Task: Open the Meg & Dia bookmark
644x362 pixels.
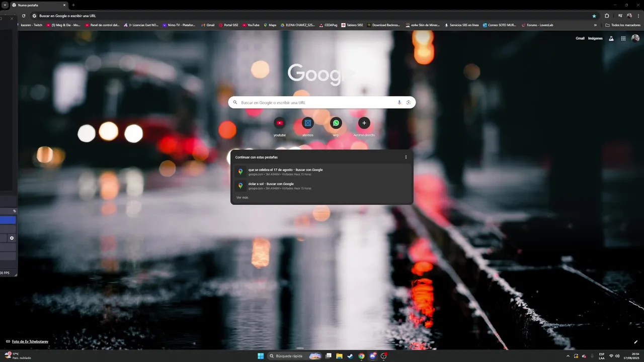Action: [x=63, y=25]
